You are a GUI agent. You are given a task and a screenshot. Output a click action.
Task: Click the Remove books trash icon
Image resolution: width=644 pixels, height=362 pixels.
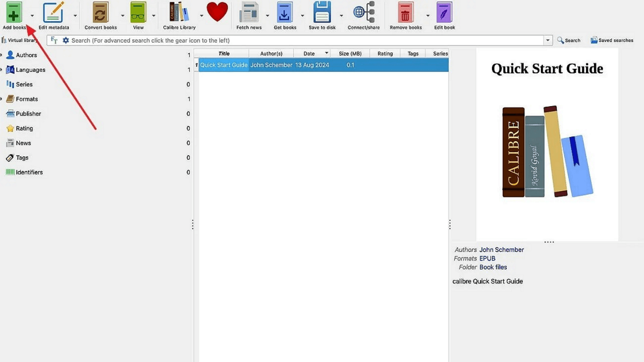[405, 13]
